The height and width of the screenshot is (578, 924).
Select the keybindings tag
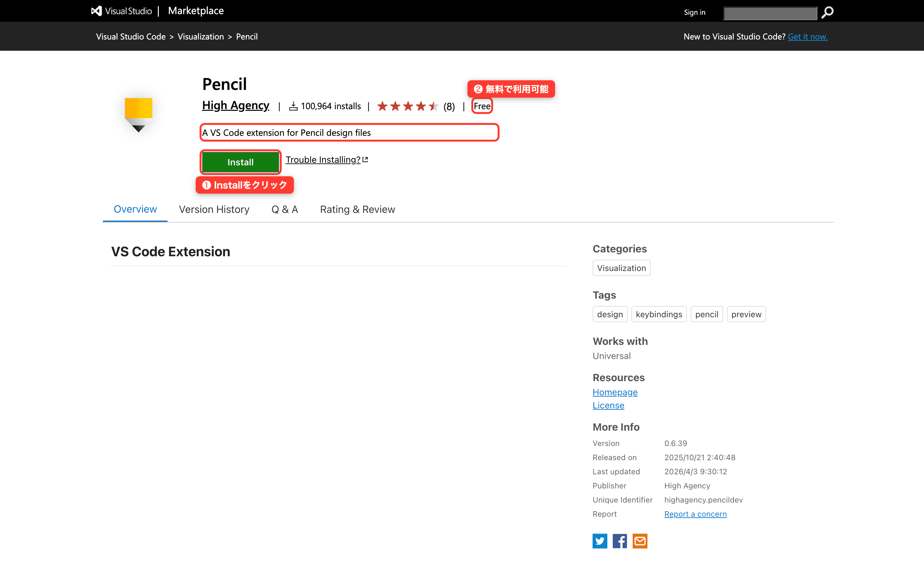click(659, 314)
